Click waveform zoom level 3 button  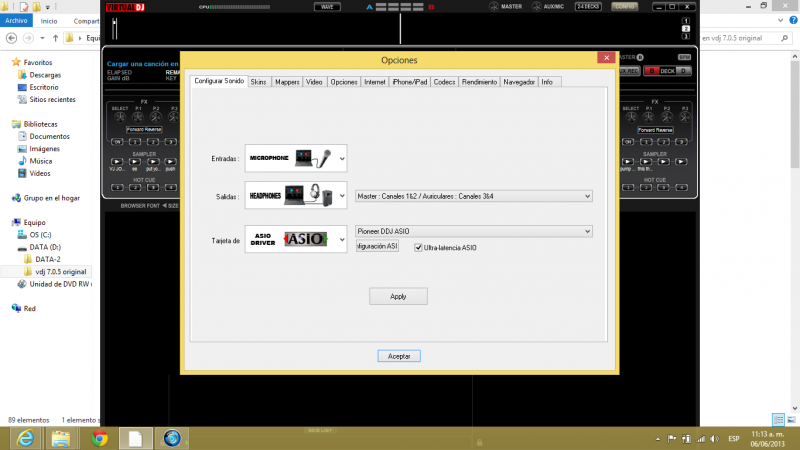pyautogui.click(x=686, y=36)
